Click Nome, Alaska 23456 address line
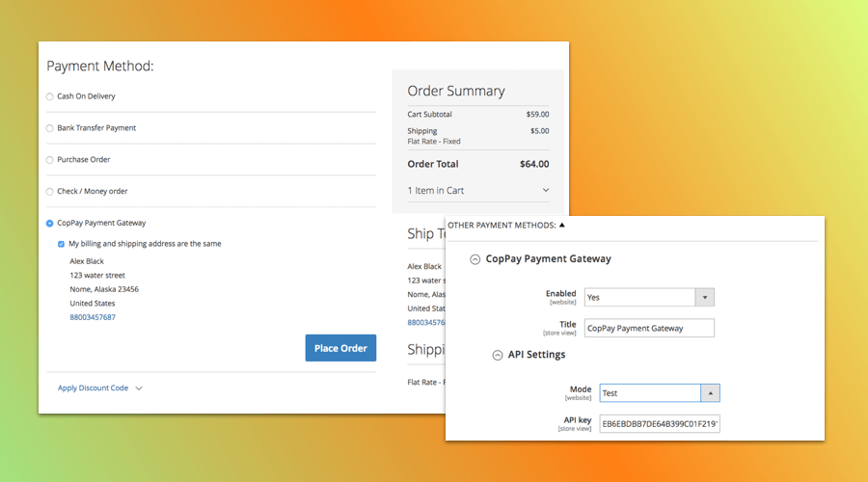The image size is (868, 482). [x=104, y=289]
